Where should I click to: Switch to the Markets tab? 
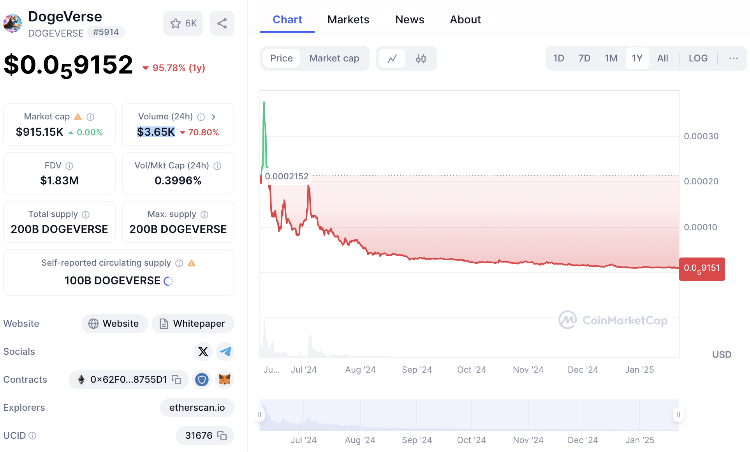tap(348, 20)
